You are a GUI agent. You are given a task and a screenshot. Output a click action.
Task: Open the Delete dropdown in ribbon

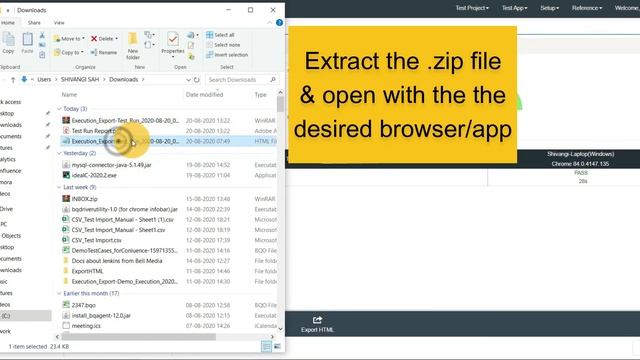point(117,38)
